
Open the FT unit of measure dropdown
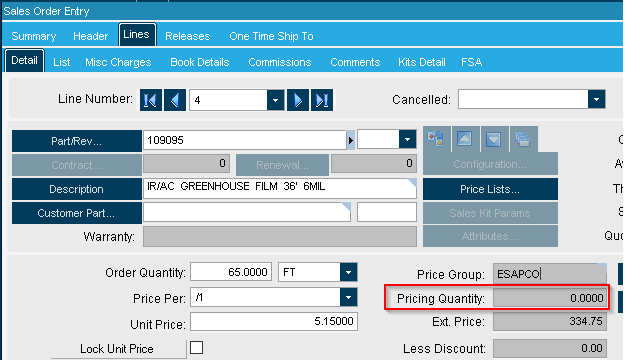pos(348,273)
